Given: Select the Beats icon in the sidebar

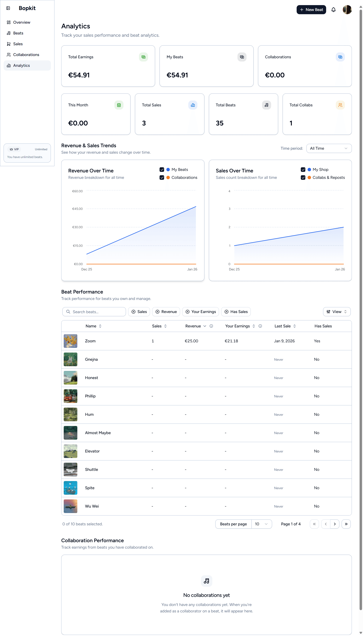Looking at the screenshot, I should pyautogui.click(x=9, y=33).
